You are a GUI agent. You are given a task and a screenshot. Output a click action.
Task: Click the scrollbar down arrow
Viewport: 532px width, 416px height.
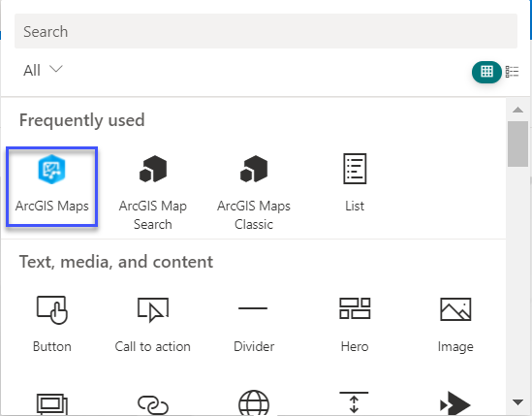517,402
